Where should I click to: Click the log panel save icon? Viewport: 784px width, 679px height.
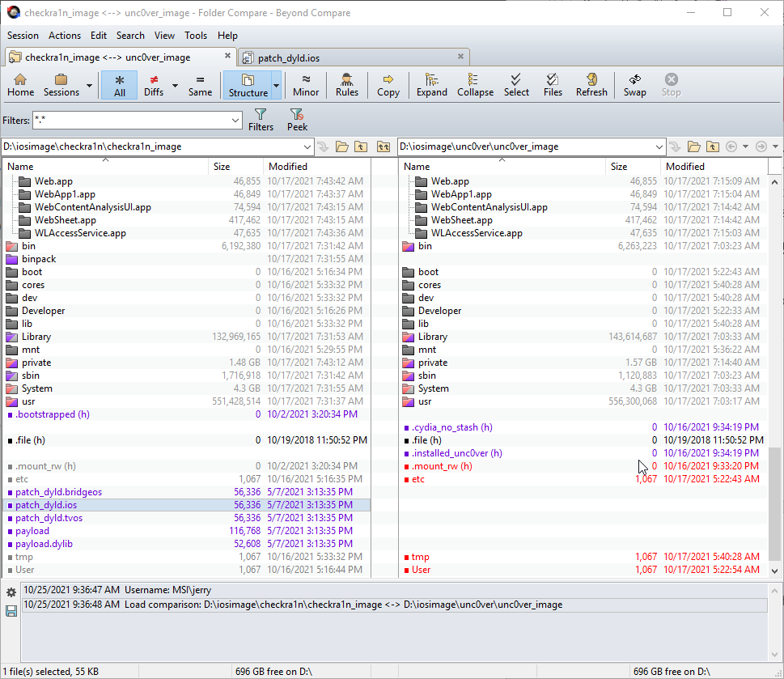(11, 611)
